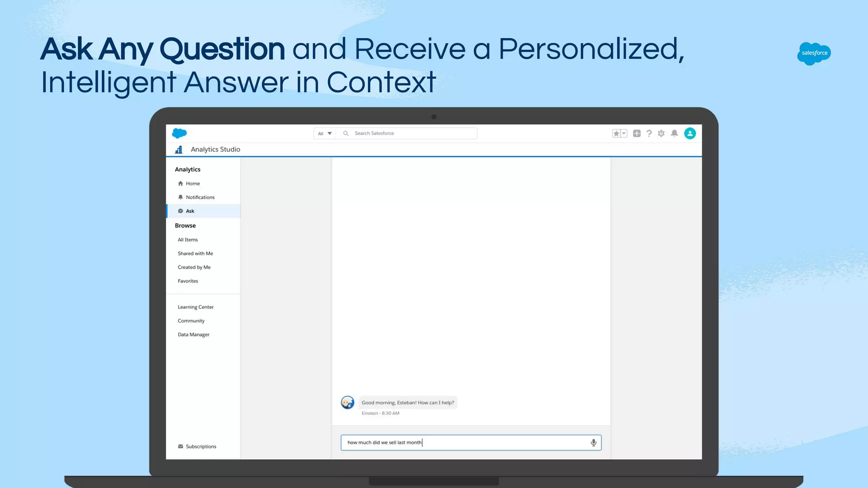This screenshot has width=868, height=488.
Task: Click the Einstein avatar in chat
Action: pos(348,402)
